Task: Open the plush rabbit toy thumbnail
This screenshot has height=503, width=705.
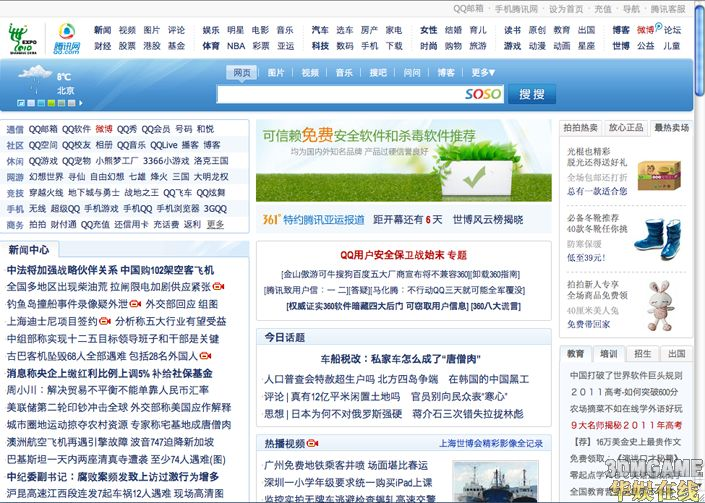Action: pos(660,305)
